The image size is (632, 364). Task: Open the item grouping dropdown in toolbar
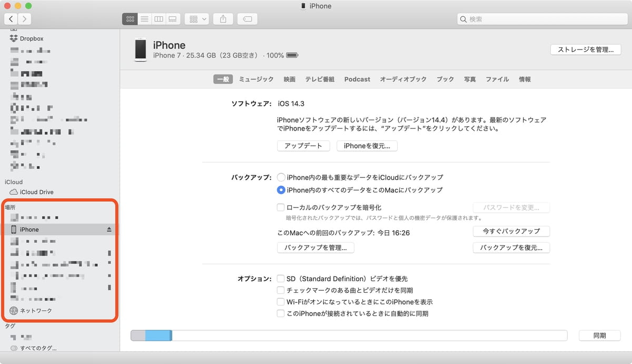pos(197,19)
